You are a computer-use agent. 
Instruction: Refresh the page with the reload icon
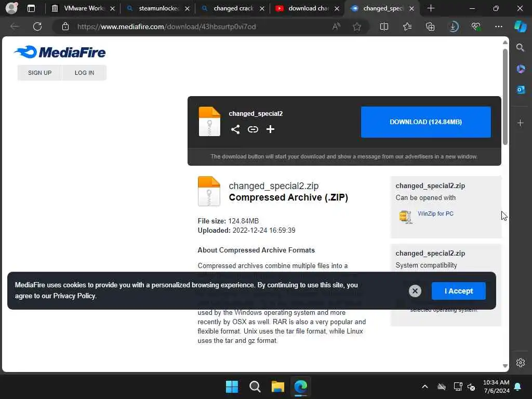tap(37, 26)
